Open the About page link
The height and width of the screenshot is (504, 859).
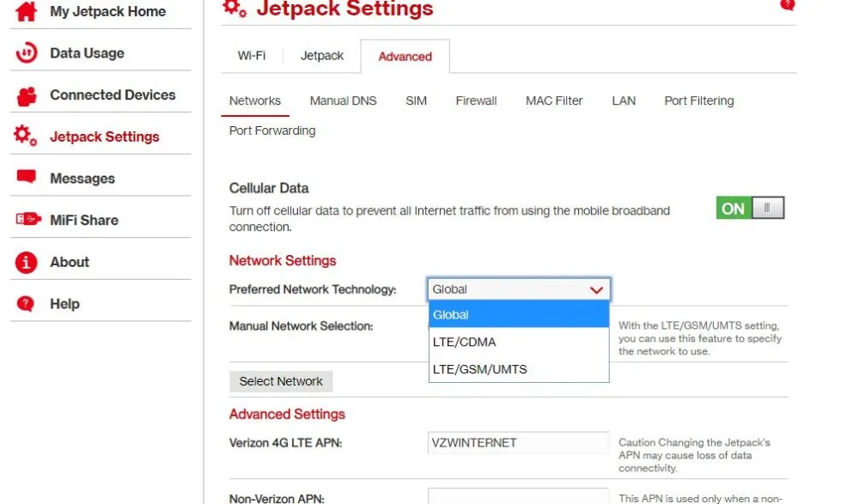pyautogui.click(x=70, y=262)
